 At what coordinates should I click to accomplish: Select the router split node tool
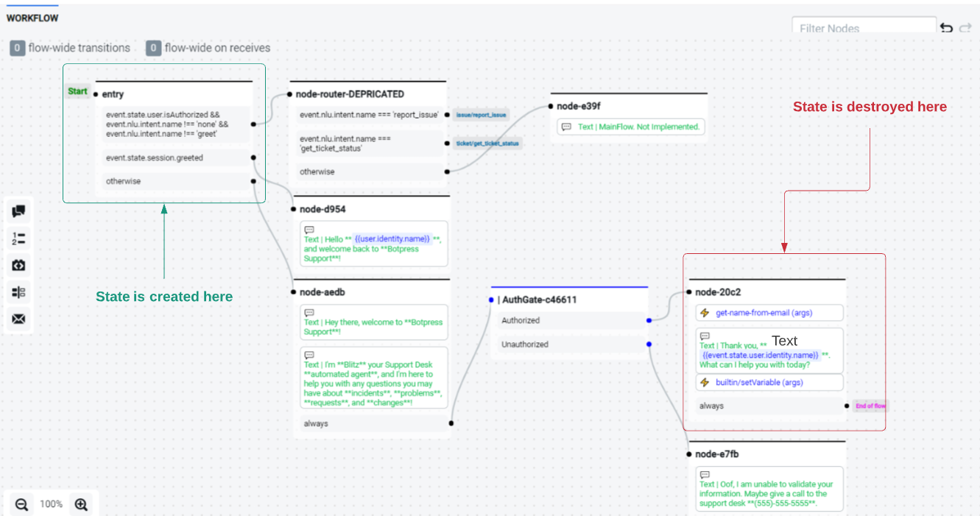18,292
